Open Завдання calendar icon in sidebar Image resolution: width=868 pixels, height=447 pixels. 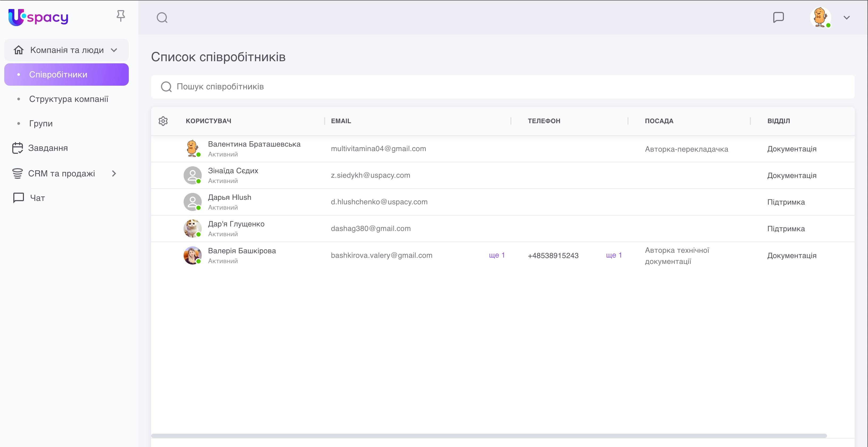click(x=18, y=148)
